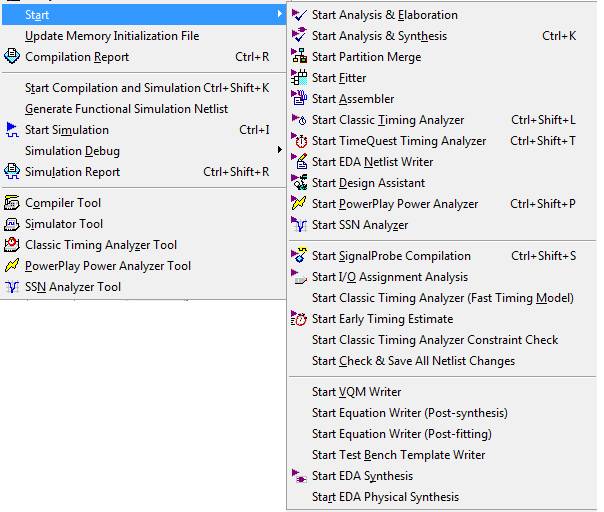Click the Compilation Report icon

click(x=12, y=57)
